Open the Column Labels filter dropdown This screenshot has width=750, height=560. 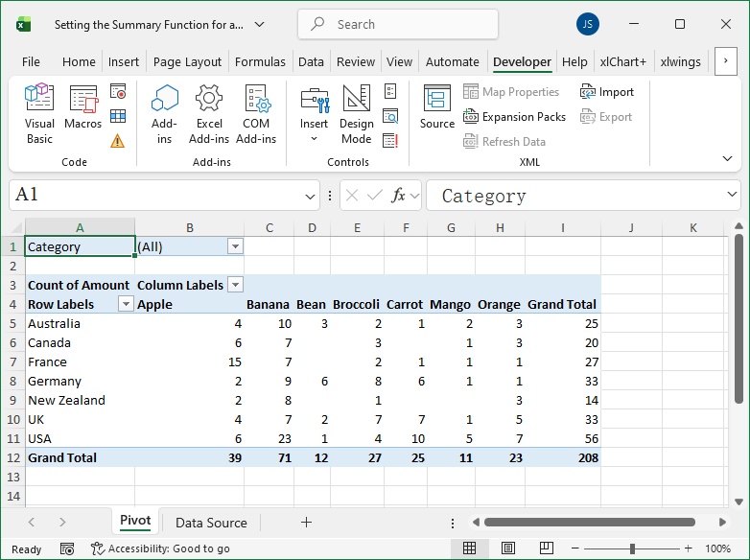pos(235,285)
